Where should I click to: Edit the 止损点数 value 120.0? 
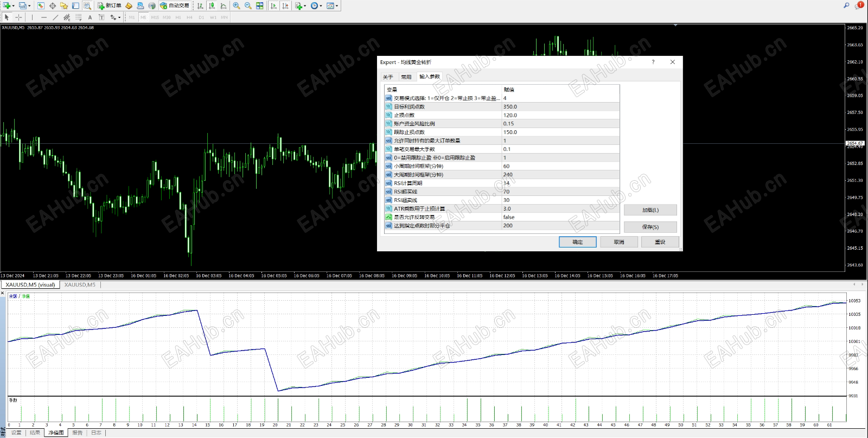pos(560,115)
